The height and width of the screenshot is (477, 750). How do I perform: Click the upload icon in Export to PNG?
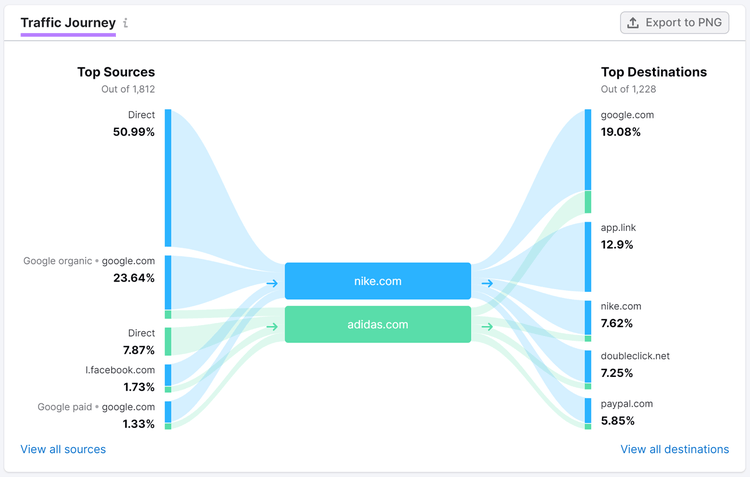click(x=633, y=22)
